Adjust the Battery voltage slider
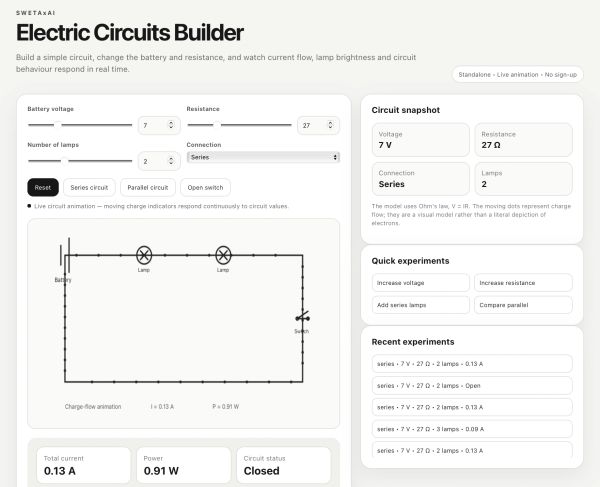 click(x=80, y=125)
